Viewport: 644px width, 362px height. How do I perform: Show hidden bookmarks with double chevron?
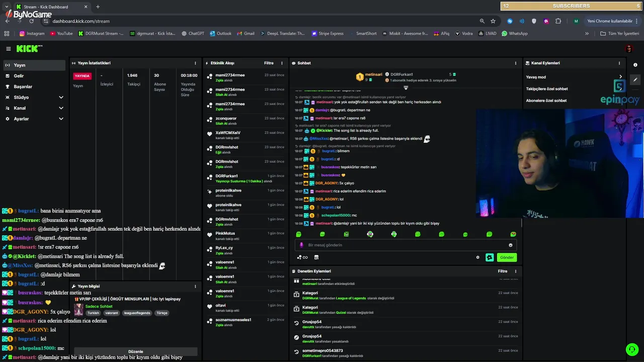(x=587, y=34)
